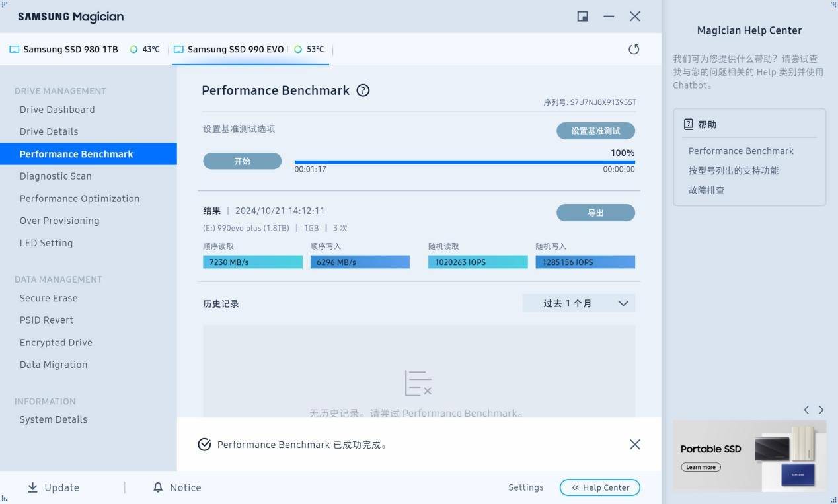Screen dimensions: 838x504
Task: Open 设置基准测试 benchmark settings
Action: (595, 131)
